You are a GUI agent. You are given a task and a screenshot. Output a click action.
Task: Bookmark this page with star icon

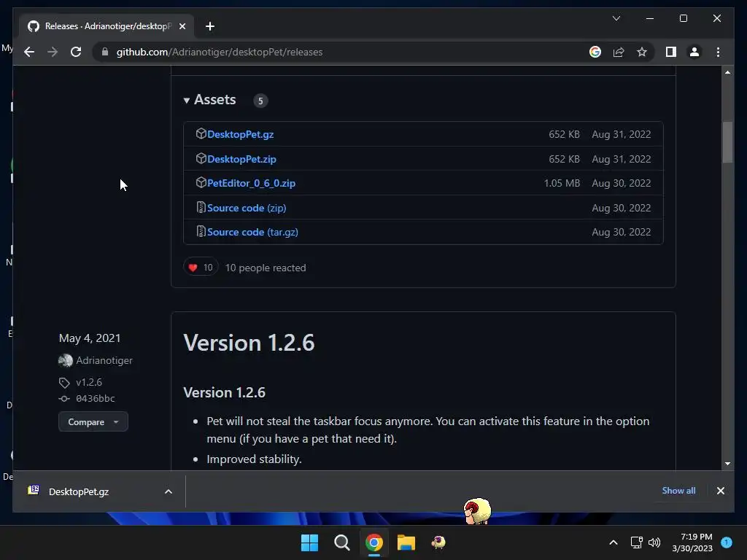pos(642,52)
